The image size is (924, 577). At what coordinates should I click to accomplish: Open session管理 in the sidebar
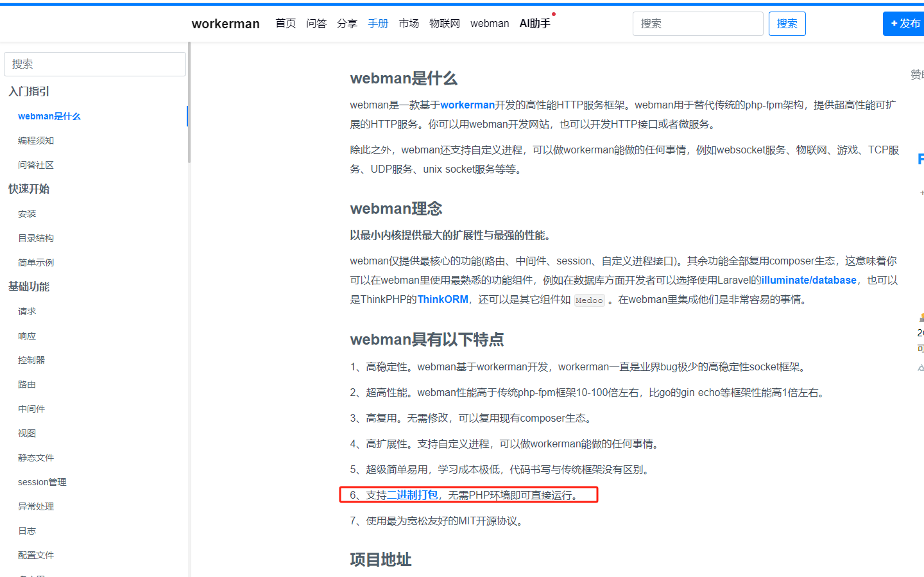click(x=42, y=482)
